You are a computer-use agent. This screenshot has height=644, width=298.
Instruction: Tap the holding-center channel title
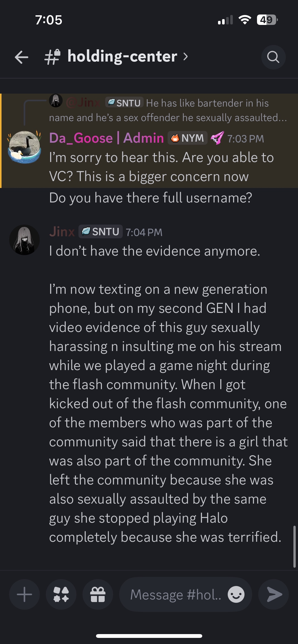[x=122, y=56]
